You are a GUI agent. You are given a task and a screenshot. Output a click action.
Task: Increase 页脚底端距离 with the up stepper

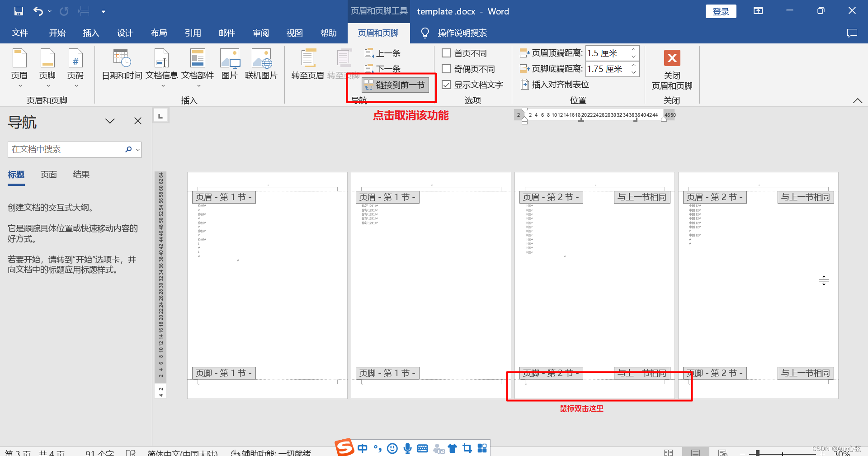pyautogui.click(x=634, y=65)
